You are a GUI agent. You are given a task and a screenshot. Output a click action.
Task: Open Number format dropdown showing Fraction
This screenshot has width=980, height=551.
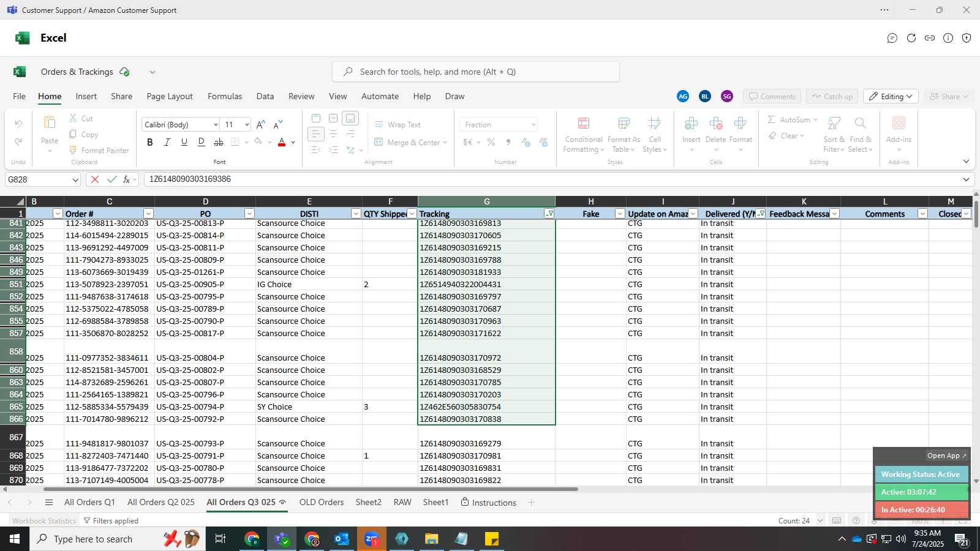tap(533, 125)
